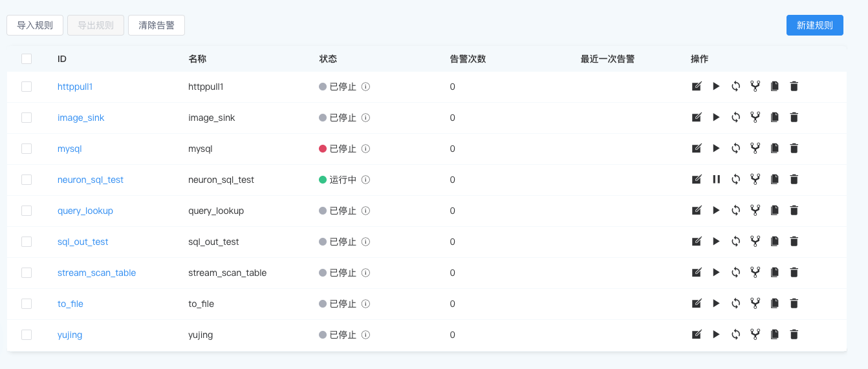Delete the yujing rule
This screenshot has height=369, width=868.
[794, 335]
